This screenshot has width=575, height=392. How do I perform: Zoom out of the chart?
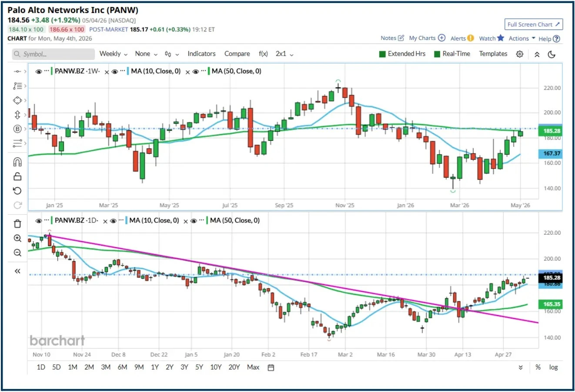17,252
